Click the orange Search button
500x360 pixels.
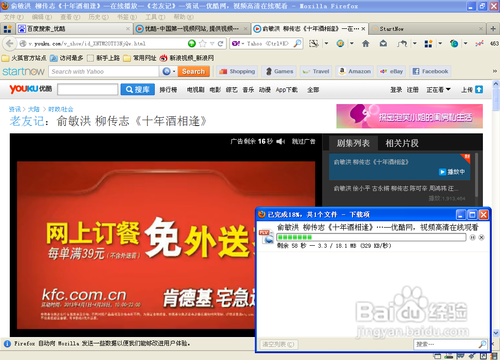coord(194,71)
